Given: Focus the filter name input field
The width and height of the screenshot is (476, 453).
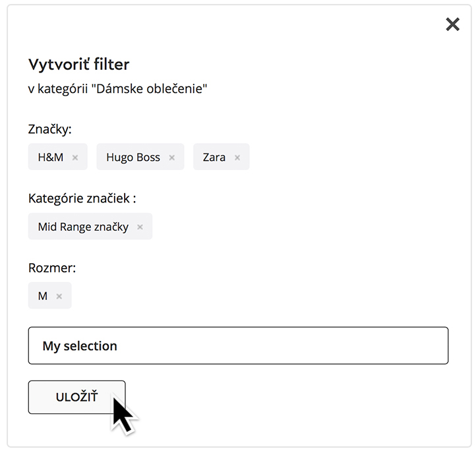Looking at the screenshot, I should point(264,346).
